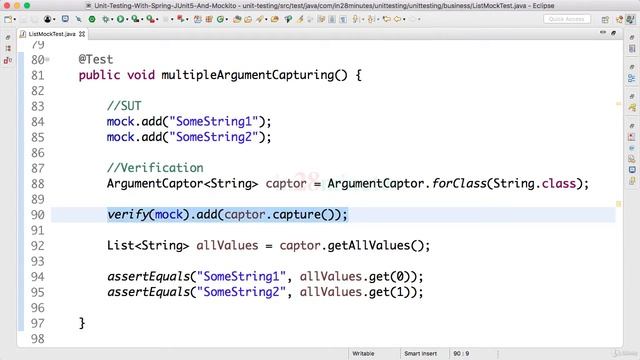
Task: Click the New Java Class grid icon
Action: click(209, 19)
